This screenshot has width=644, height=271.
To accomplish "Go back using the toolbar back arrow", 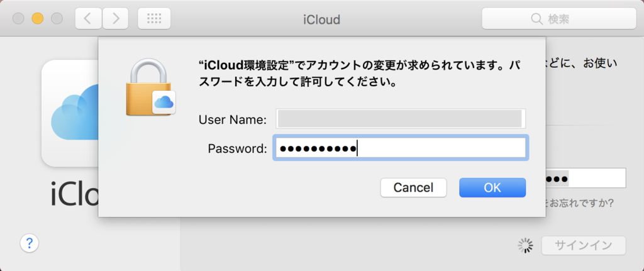I will [88, 19].
